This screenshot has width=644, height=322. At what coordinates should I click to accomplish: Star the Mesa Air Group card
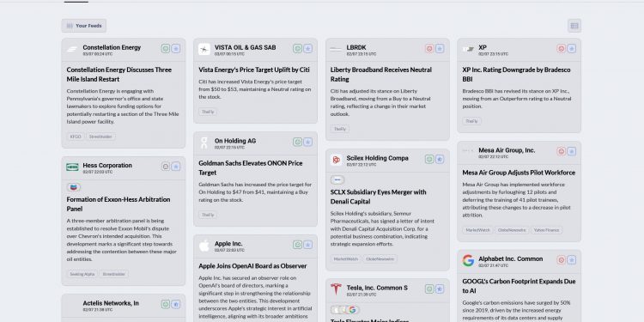point(572,151)
